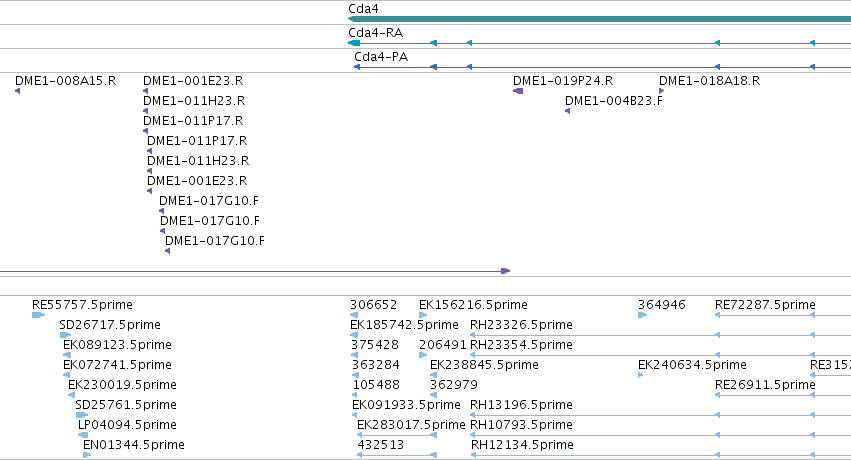Select the LP04094.5prime EST label
This screenshot has width=851, height=460.
coord(128,425)
